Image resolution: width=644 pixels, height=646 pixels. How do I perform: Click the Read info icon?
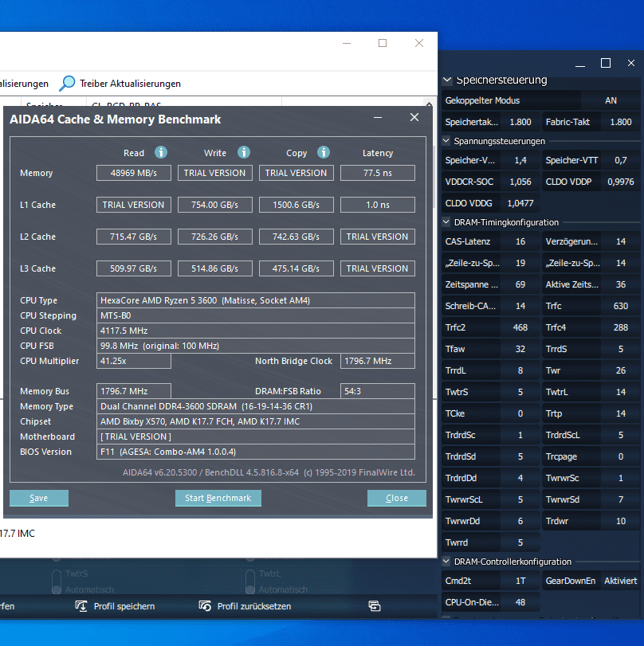click(x=161, y=152)
